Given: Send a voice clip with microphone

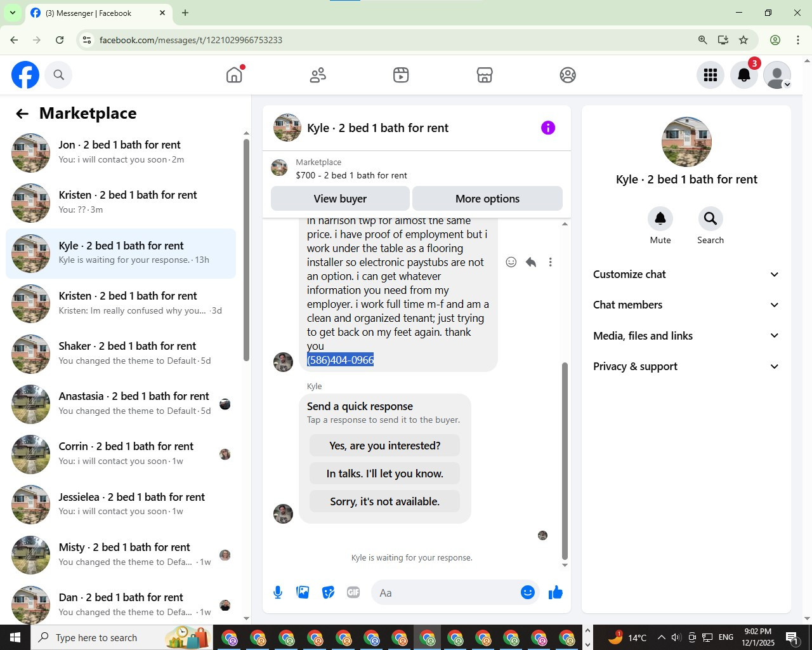Looking at the screenshot, I should point(278,593).
